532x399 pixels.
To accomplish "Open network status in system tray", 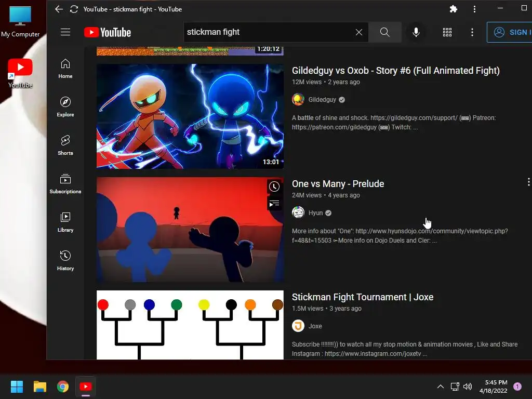I will click(455, 387).
